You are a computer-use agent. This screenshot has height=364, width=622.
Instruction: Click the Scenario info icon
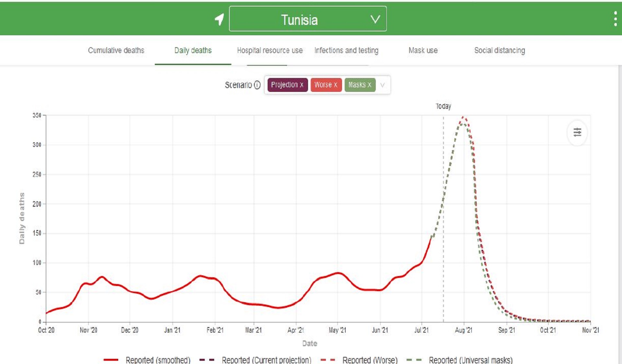point(257,85)
